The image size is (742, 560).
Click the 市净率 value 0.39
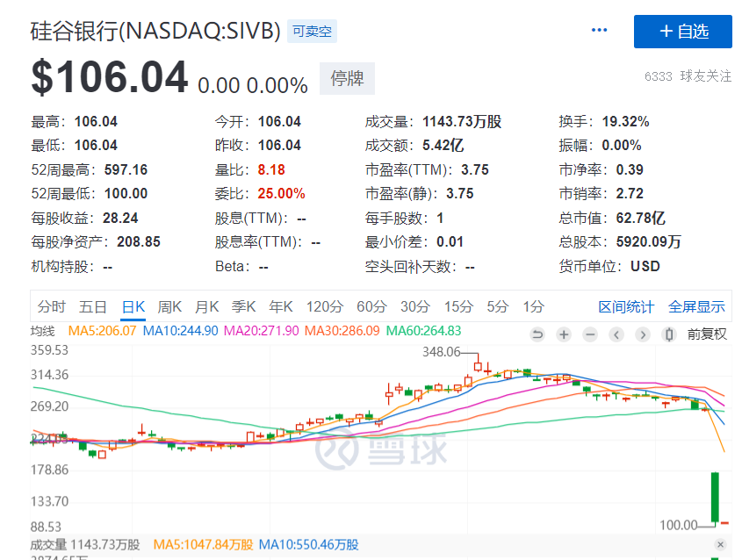tap(630, 169)
